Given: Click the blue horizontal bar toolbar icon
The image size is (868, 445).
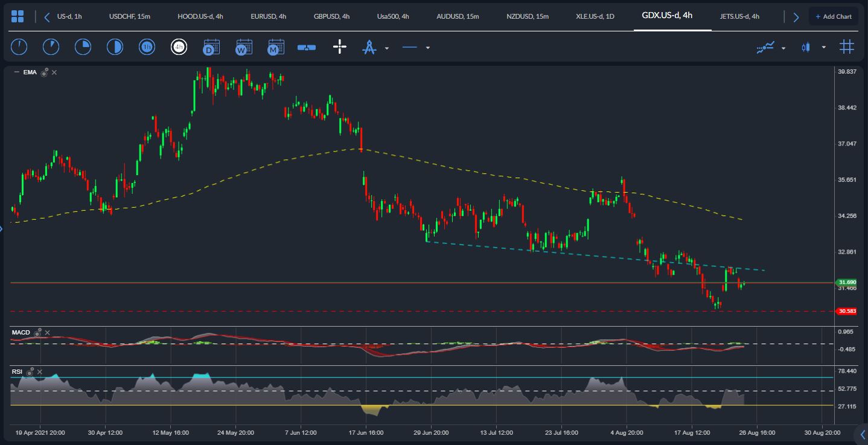Looking at the screenshot, I should [307, 47].
